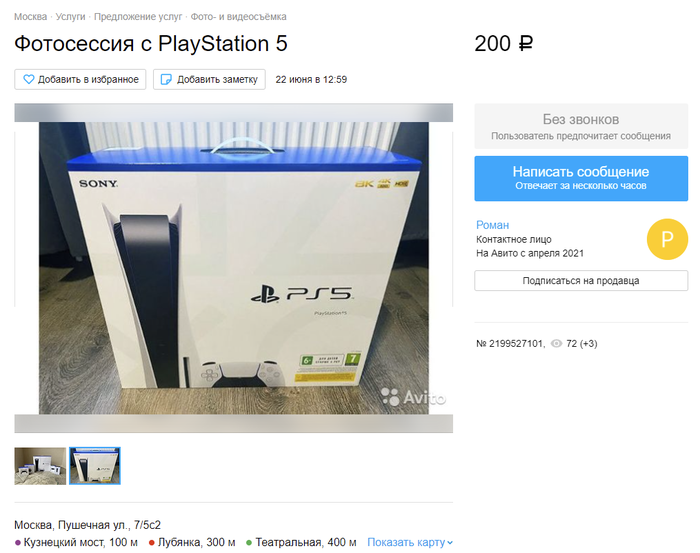The height and width of the screenshot is (553, 700).
Task: Select the first thumbnail with PS5 accessories
Action: pos(40,466)
